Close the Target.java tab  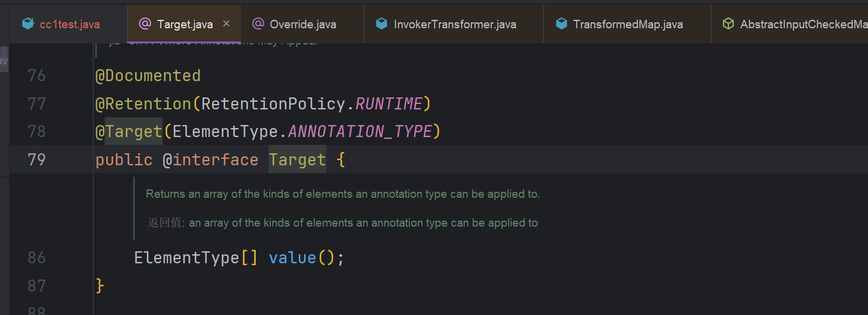226,24
